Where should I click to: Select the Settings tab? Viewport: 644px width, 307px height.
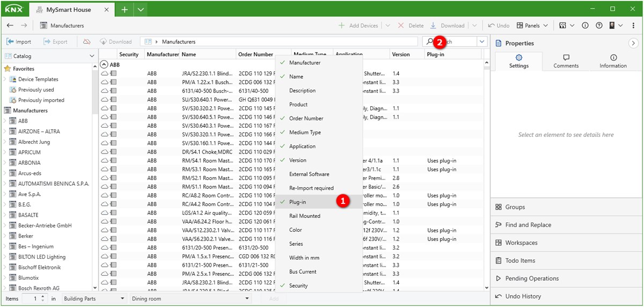[518, 61]
